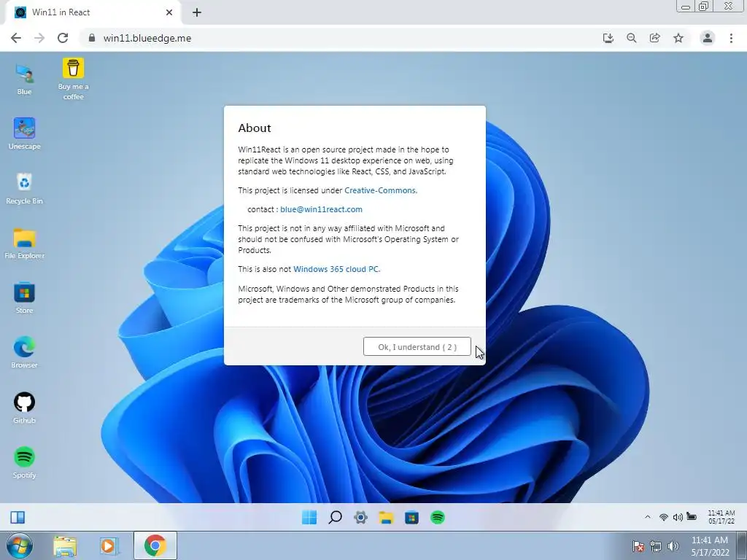The height and width of the screenshot is (560, 747).
Task: Click Chrome's forward arrow
Action: pos(39,38)
